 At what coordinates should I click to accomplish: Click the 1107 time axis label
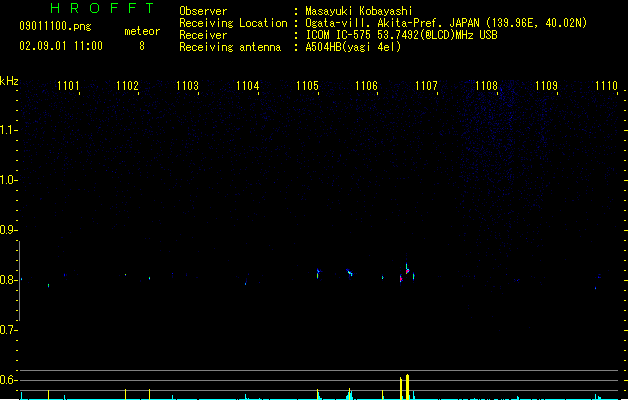point(426,86)
